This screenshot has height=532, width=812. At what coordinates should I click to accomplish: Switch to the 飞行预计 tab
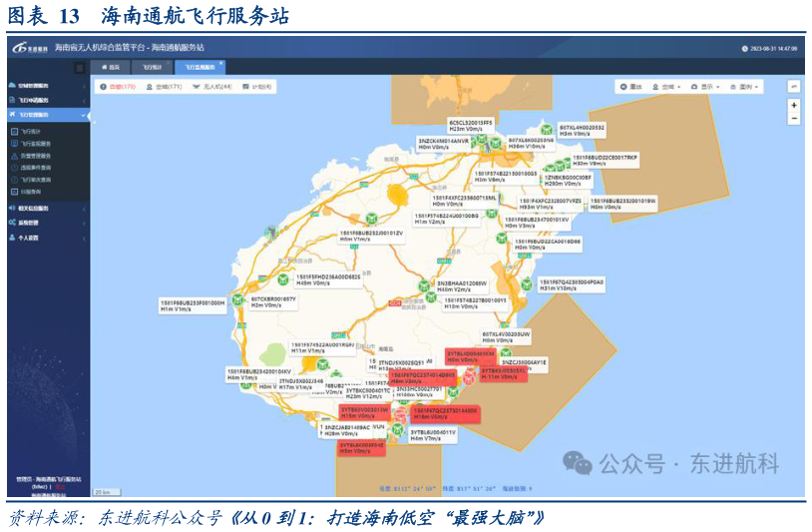tap(153, 67)
